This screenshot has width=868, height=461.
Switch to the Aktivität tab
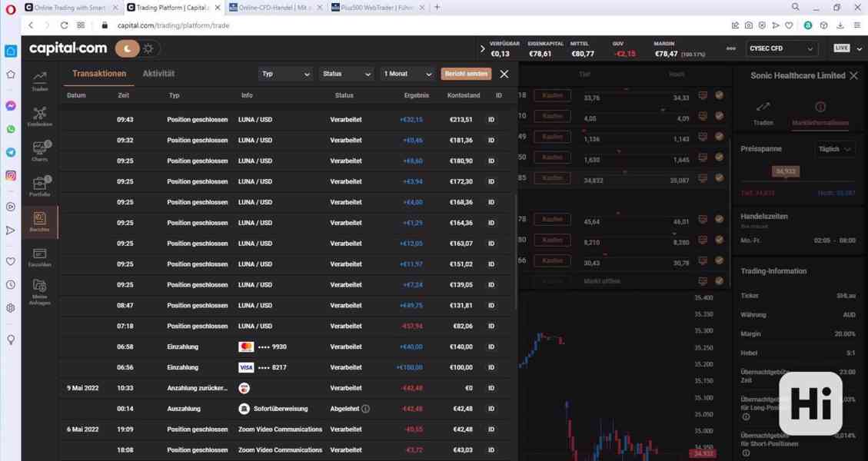[x=158, y=74]
